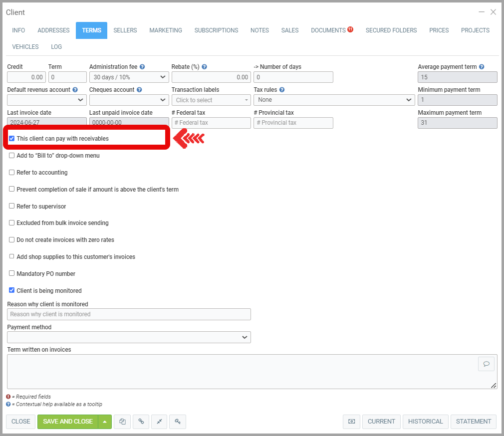Click help icon beside Average payment term

pyautogui.click(x=482, y=67)
